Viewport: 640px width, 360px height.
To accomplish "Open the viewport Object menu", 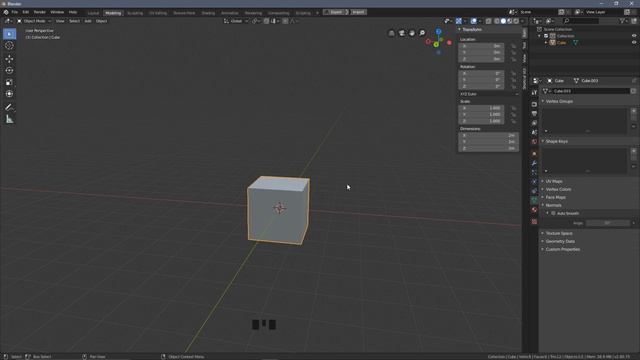I will [101, 21].
